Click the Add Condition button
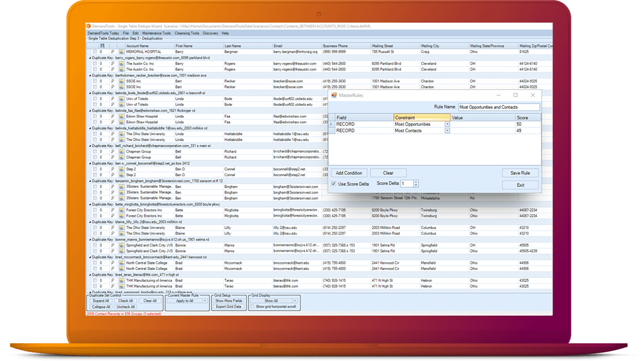 point(349,173)
